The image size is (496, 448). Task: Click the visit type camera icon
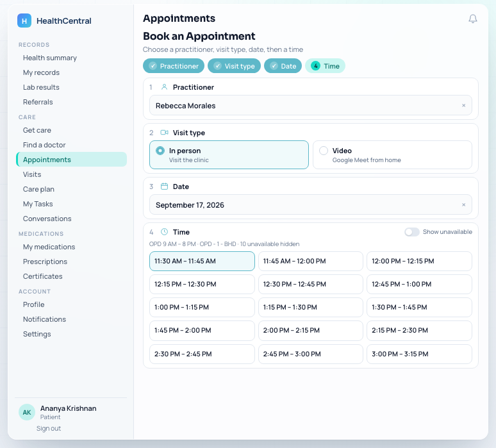(x=164, y=133)
